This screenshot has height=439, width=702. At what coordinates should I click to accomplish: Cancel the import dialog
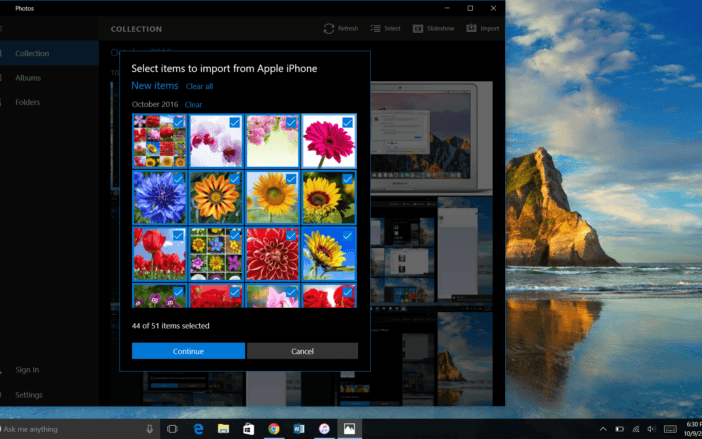[302, 351]
